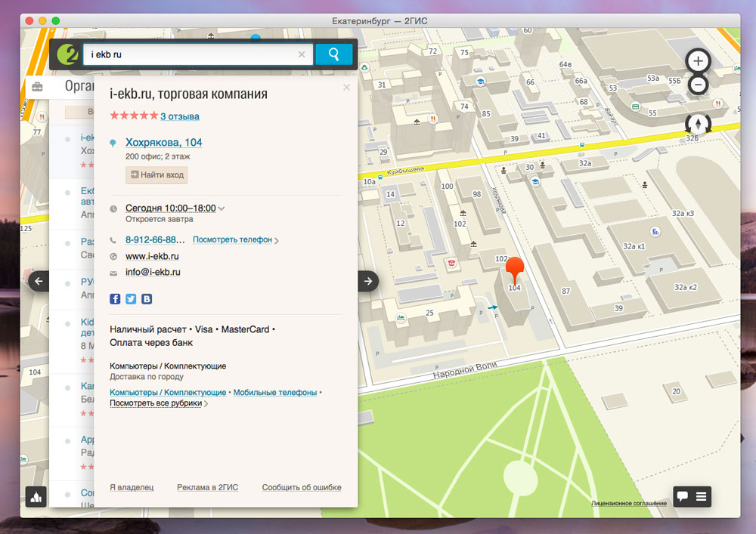
Task: Click the address Хохрякова, 104
Action: click(x=163, y=142)
